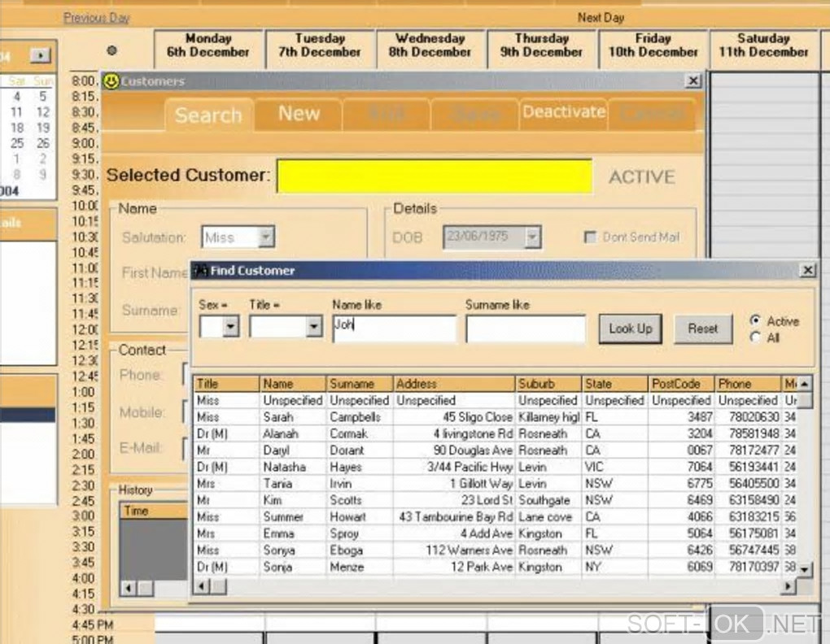Close the Customers window
The width and height of the screenshot is (830, 644).
coord(692,81)
